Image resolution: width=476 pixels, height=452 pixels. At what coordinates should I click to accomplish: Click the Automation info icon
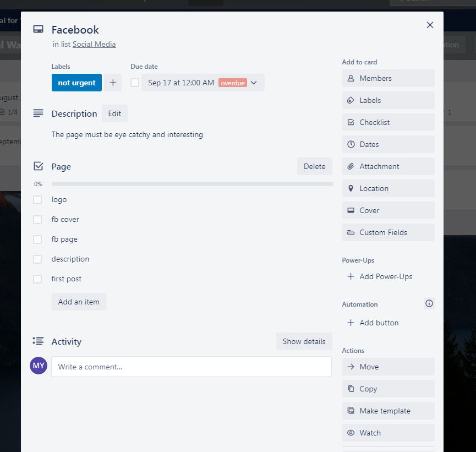[429, 303]
